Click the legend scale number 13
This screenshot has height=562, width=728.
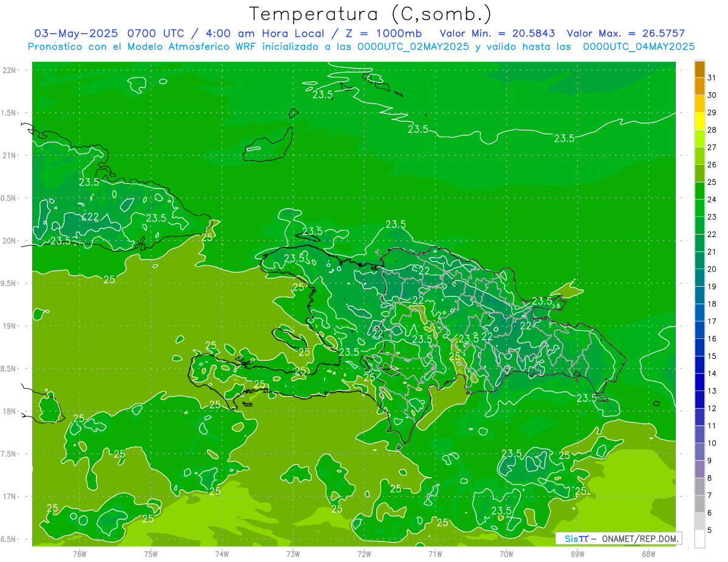(x=712, y=391)
